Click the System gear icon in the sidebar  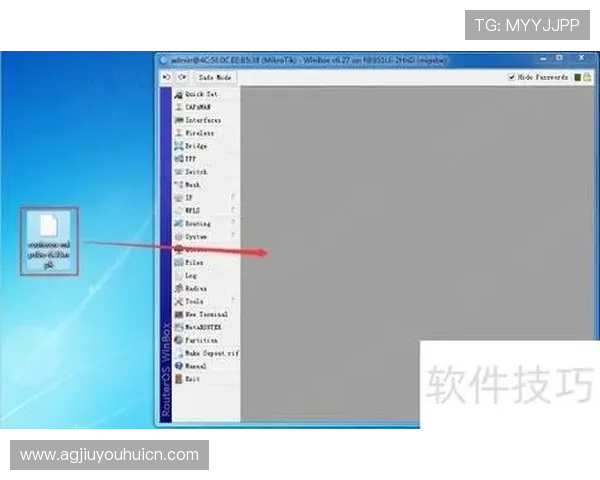[179, 237]
